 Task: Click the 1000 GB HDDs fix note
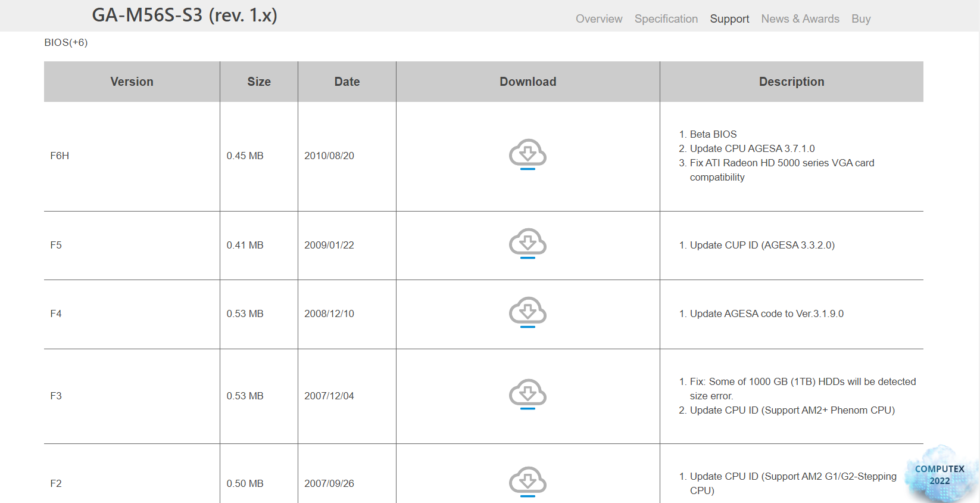point(803,389)
